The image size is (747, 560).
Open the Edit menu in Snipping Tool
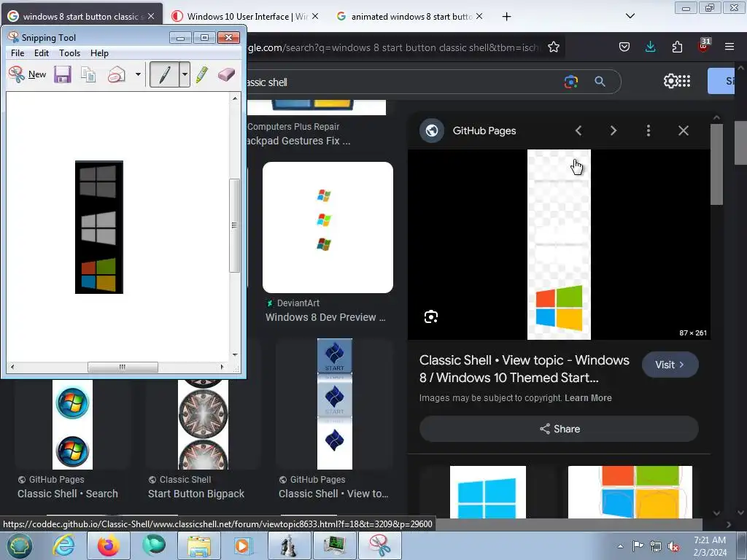(x=42, y=52)
